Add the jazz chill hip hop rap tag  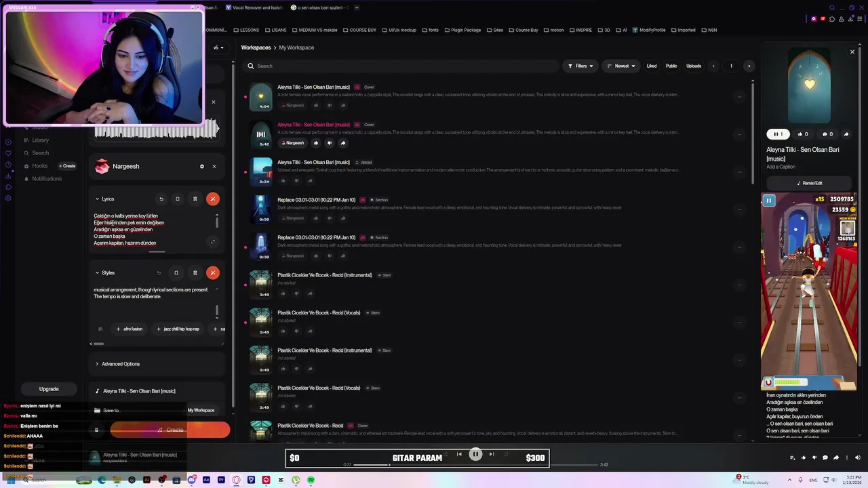coord(178,329)
